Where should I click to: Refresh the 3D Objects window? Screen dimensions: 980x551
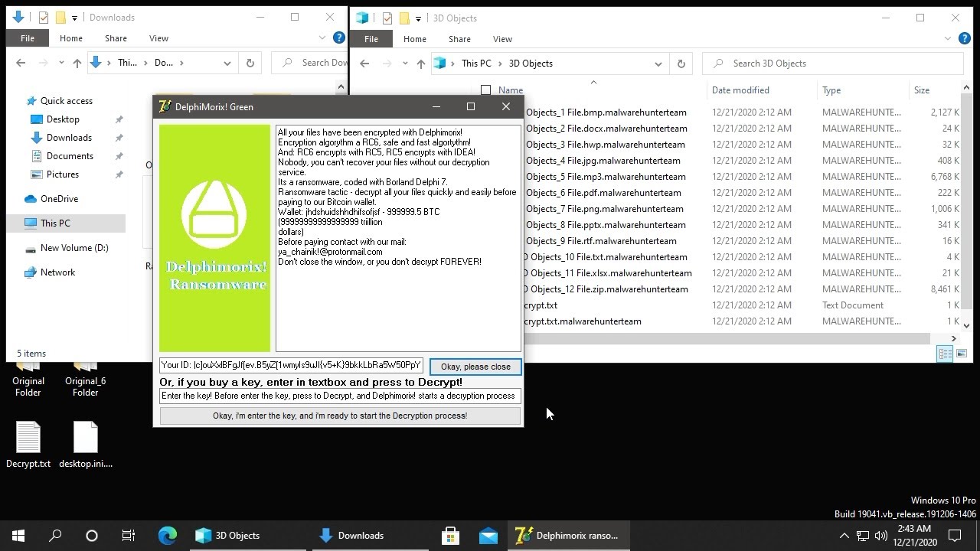[x=681, y=64]
